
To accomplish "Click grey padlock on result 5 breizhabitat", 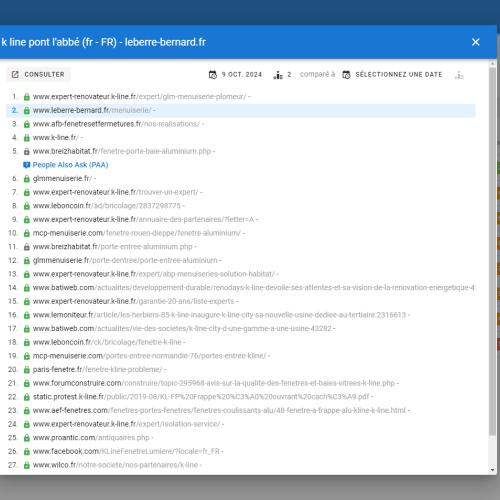I will click(27, 152).
